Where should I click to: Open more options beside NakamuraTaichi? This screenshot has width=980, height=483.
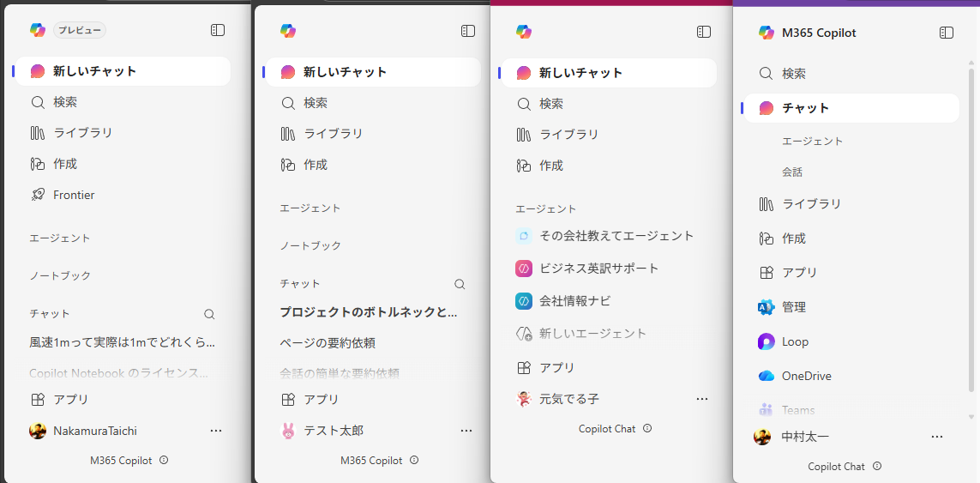216,431
